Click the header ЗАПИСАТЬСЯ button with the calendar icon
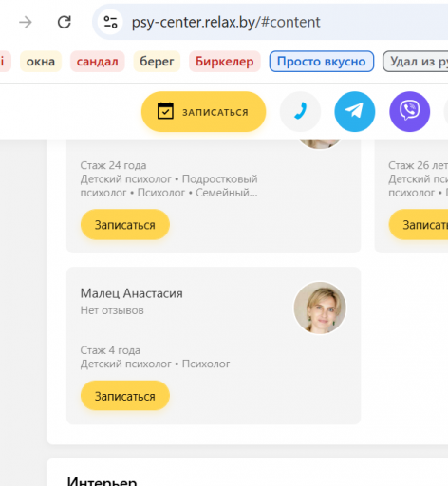 click(203, 112)
